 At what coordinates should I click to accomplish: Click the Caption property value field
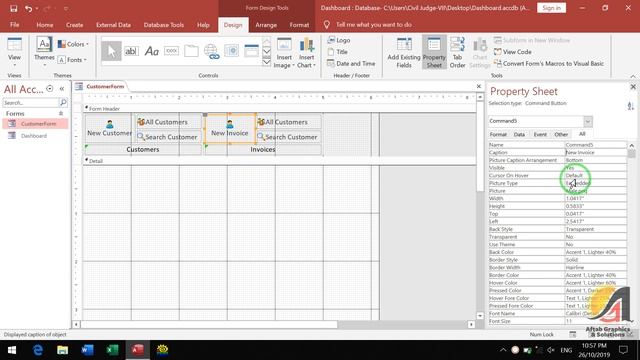tap(596, 152)
